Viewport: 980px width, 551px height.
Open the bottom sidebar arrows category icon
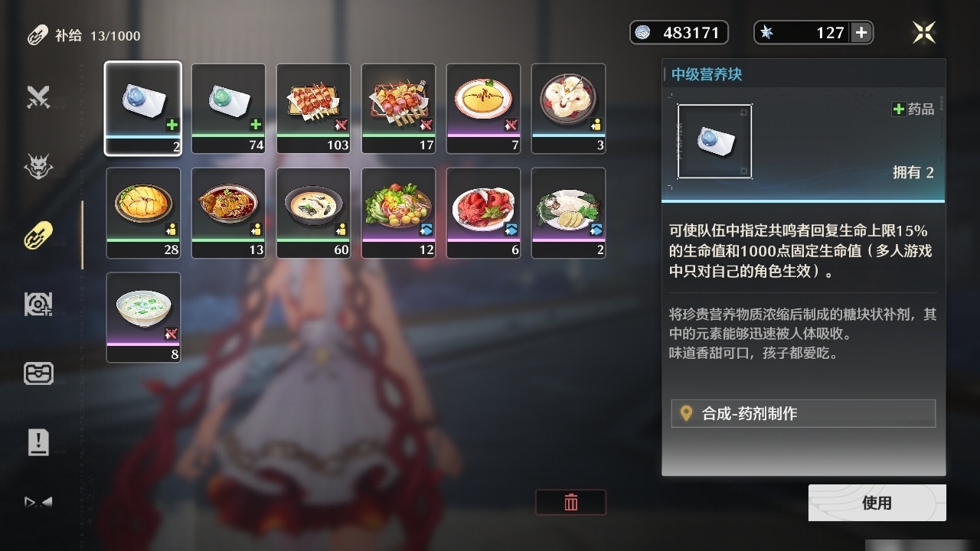pos(38,503)
